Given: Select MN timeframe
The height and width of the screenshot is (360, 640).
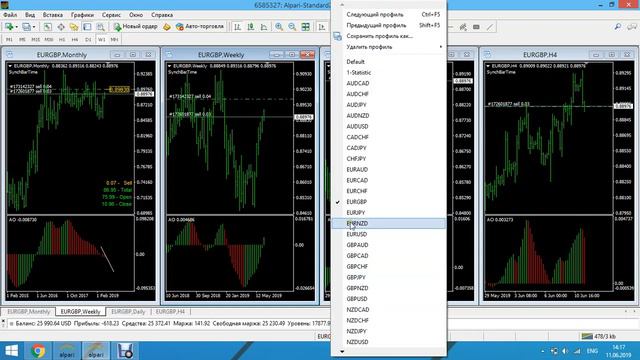Looking at the screenshot, I should point(114,40).
